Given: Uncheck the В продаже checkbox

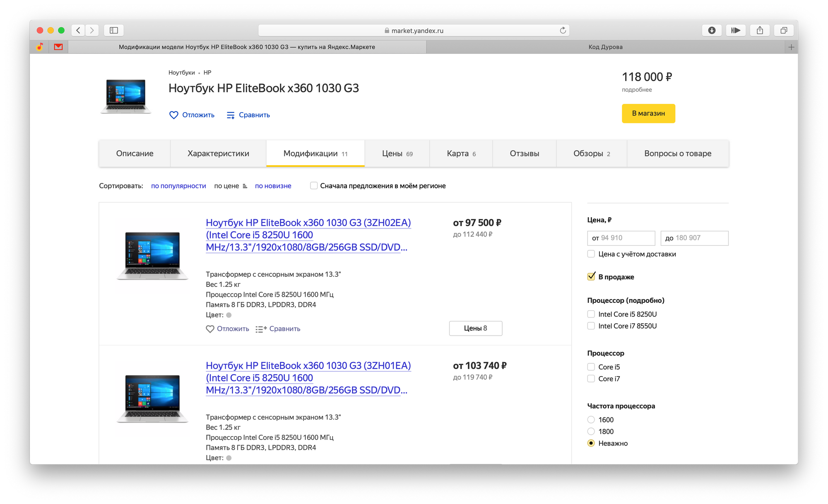Looking at the screenshot, I should tap(591, 276).
